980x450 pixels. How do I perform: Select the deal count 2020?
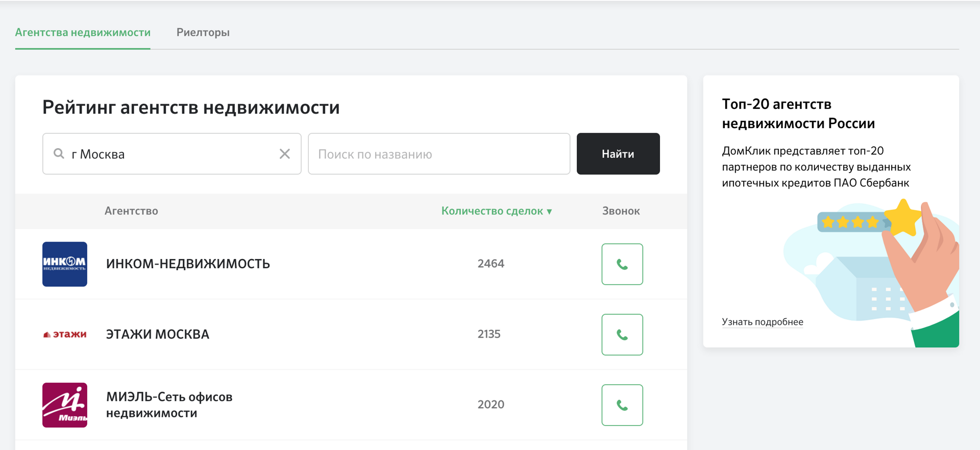491,405
